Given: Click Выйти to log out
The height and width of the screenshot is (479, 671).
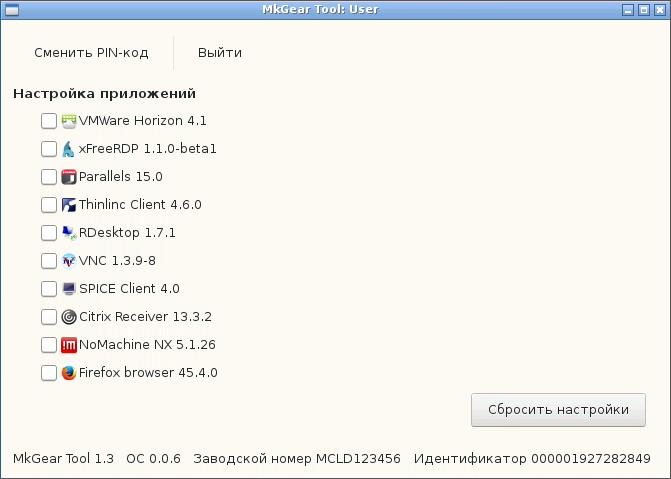Looking at the screenshot, I should pos(220,53).
